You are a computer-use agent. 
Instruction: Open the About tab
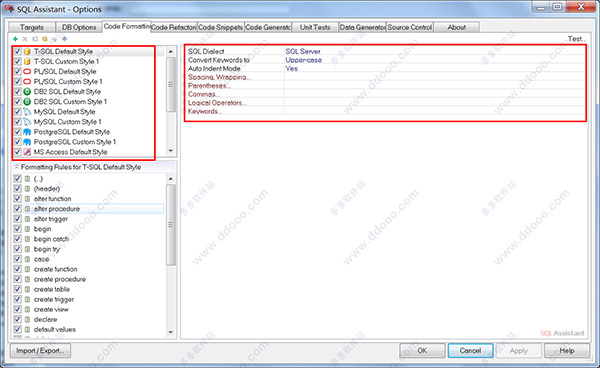tap(457, 27)
